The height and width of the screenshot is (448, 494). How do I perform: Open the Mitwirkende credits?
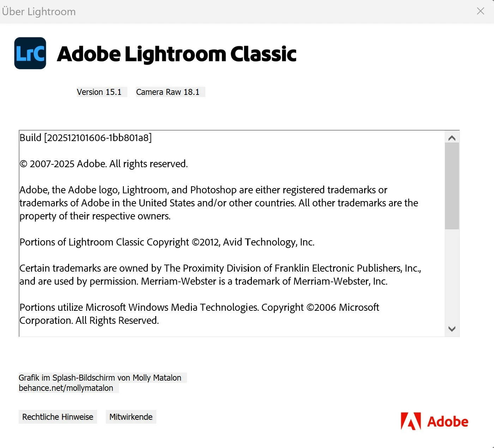tap(131, 417)
